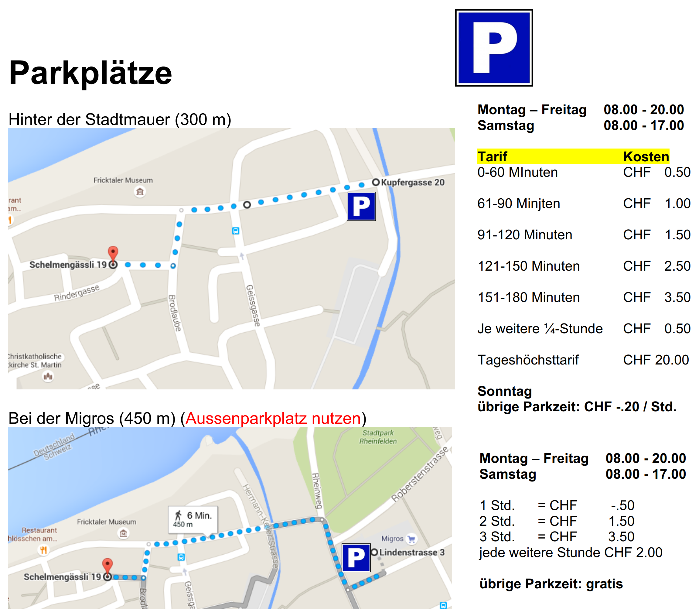Click the Lindenstrasse 3 destination label
The height and width of the screenshot is (616, 699).
tap(411, 553)
